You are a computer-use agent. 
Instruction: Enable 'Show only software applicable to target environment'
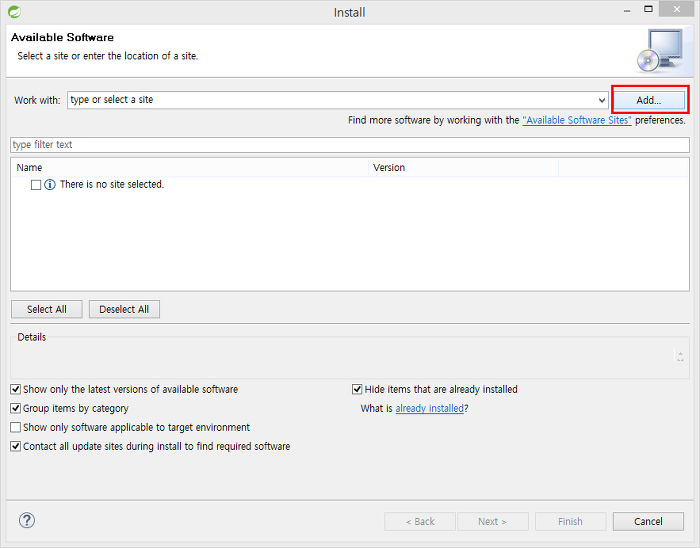point(16,428)
